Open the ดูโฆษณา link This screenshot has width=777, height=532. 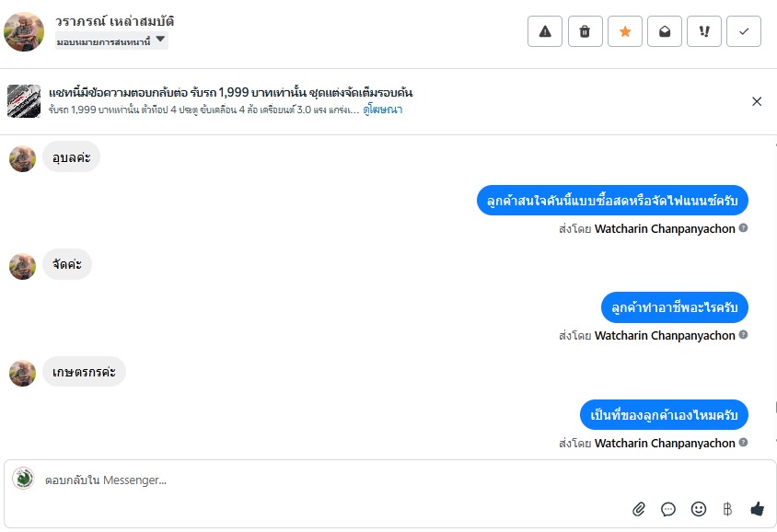383,110
